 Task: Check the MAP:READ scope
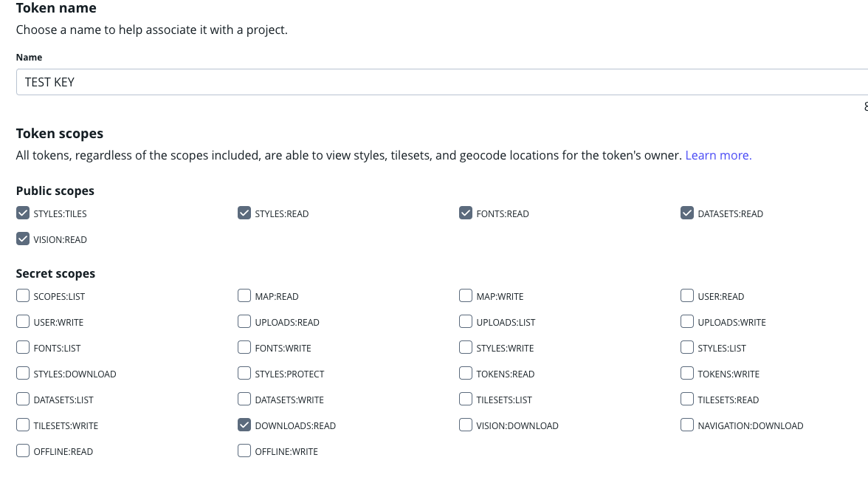(244, 295)
